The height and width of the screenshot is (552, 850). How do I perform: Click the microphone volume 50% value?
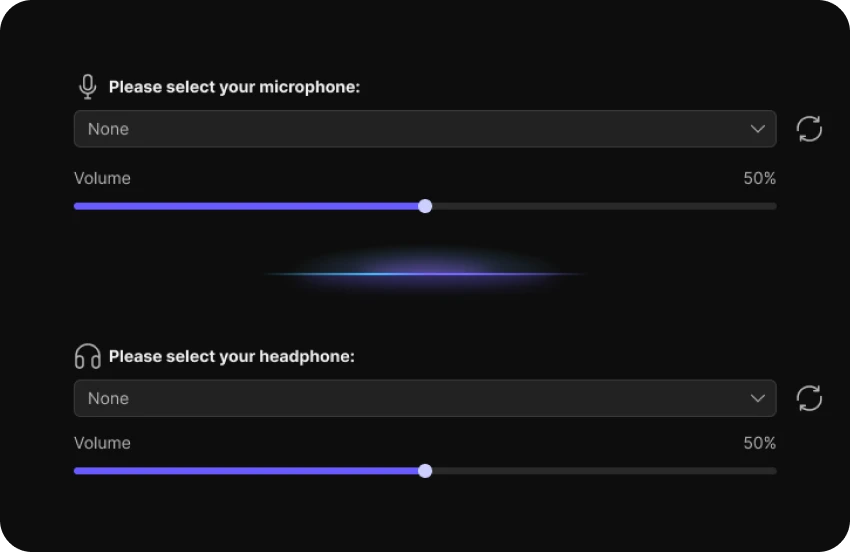759,179
